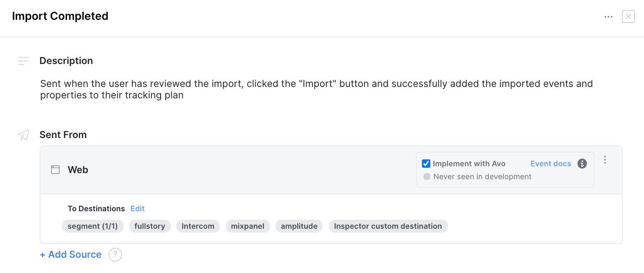Select the Inspector custom destination tag

coord(388,226)
